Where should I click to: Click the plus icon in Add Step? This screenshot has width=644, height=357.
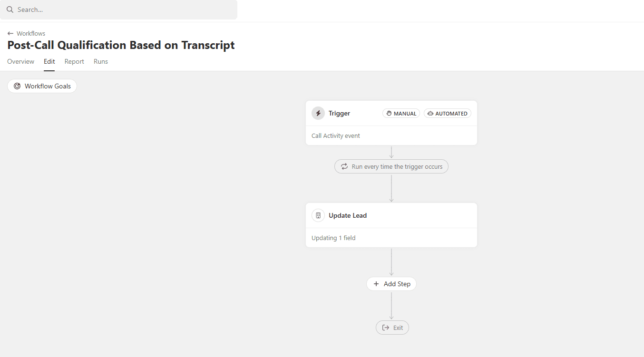click(x=376, y=284)
